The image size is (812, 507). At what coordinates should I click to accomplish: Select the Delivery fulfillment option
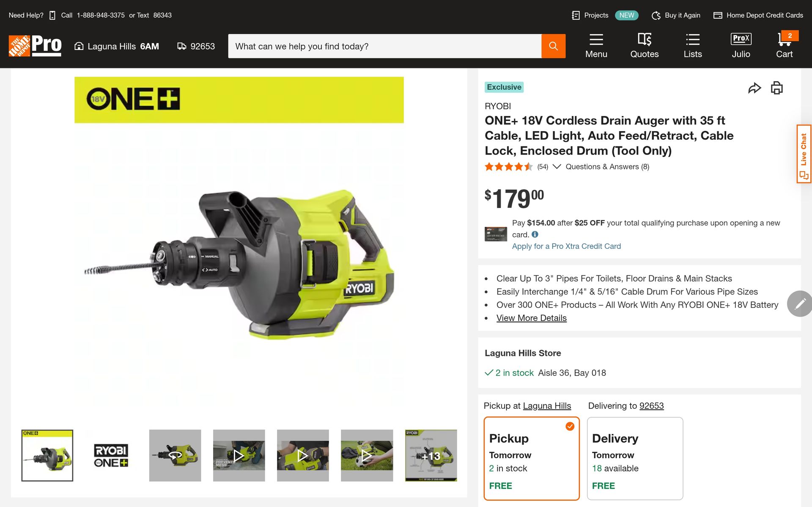coord(634,459)
